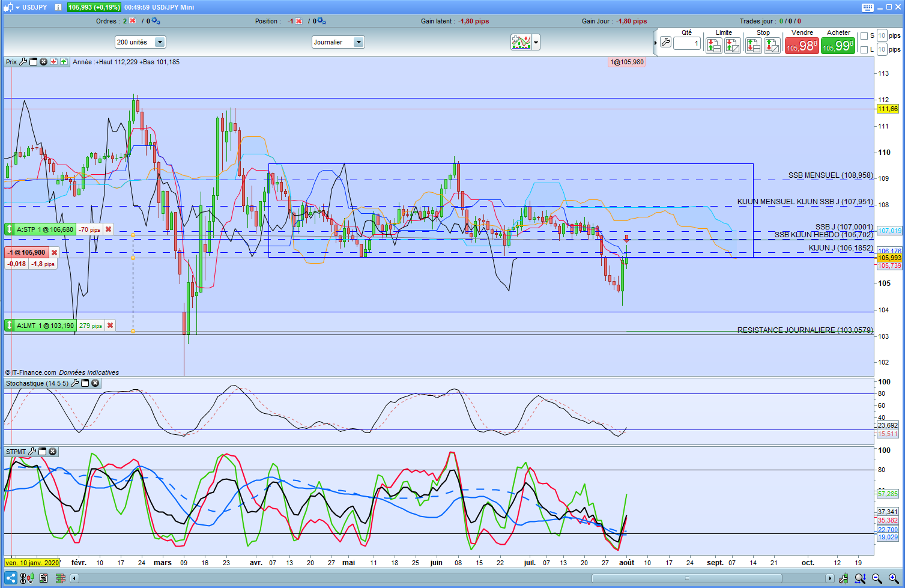Viewport: 905px width, 588px height.
Task: Move the Prix panel down
Action: click(53, 62)
